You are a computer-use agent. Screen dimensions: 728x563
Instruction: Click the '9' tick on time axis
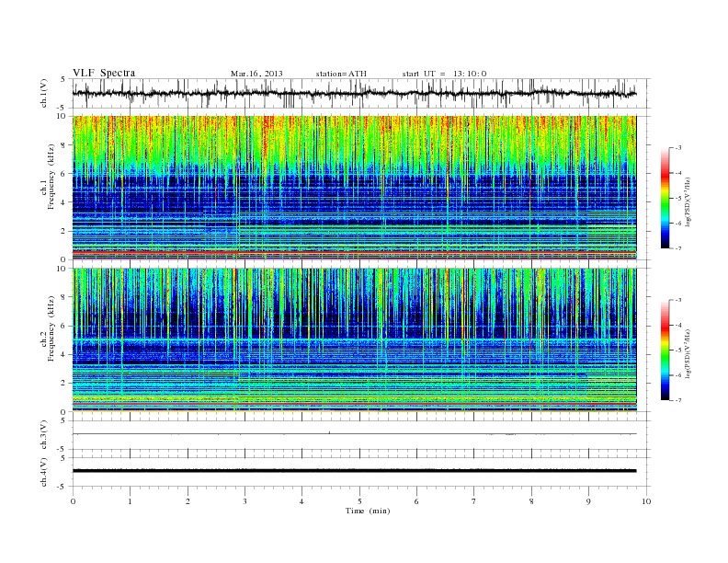point(588,501)
